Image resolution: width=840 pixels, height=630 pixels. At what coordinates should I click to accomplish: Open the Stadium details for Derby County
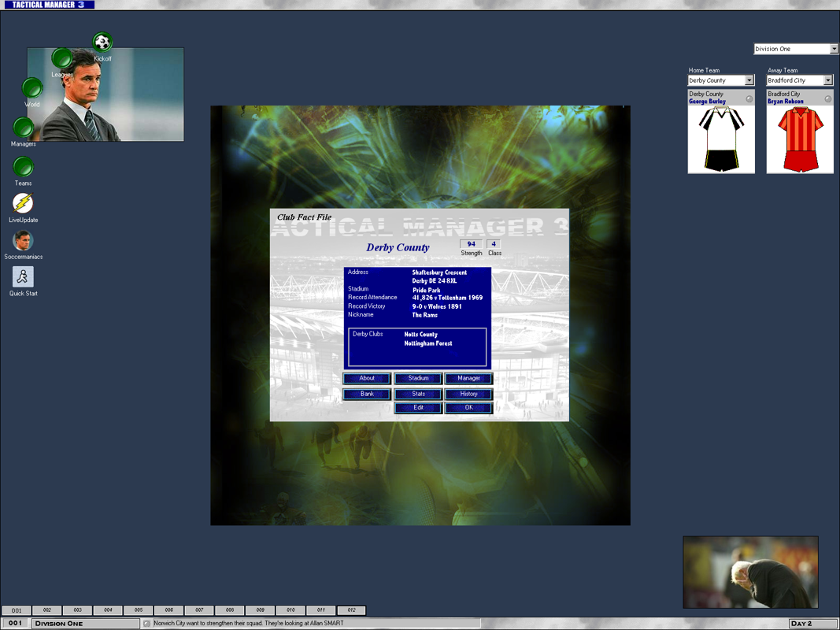[417, 378]
